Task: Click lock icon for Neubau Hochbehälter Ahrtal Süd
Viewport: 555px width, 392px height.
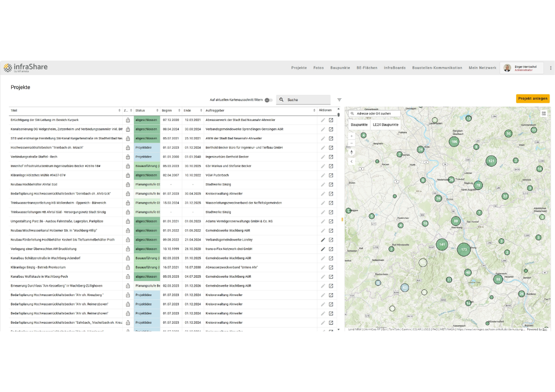Action: point(128,184)
